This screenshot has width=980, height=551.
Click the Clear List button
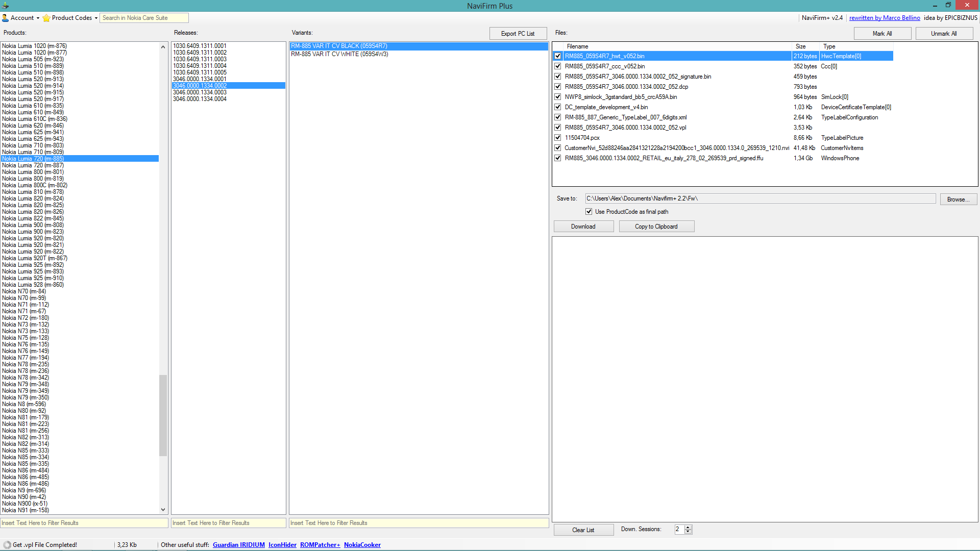583,530
